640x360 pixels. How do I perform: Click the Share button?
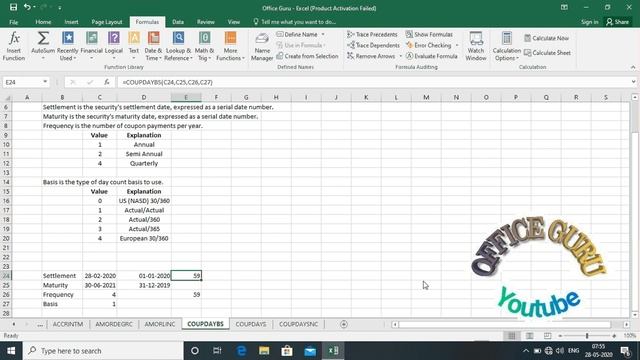point(618,22)
